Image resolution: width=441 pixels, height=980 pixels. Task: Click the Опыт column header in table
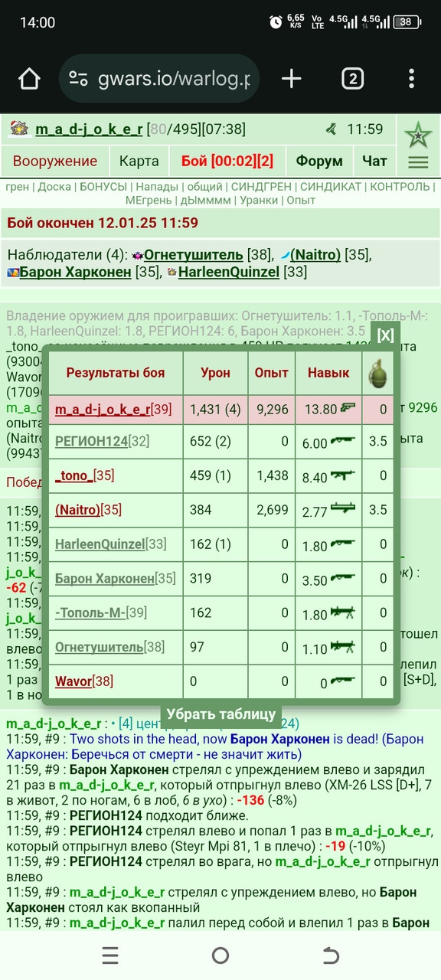tap(273, 373)
